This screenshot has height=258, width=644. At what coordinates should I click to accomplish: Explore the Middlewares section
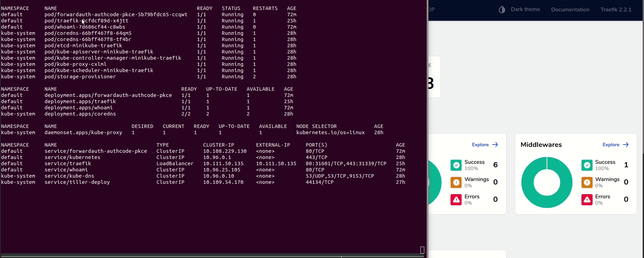pyautogui.click(x=616, y=145)
